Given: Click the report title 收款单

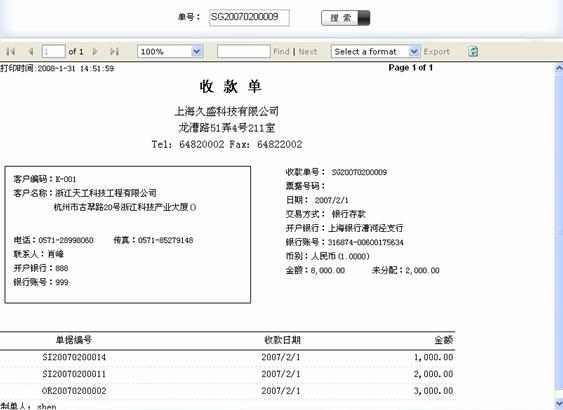Looking at the screenshot, I should pos(231,87).
